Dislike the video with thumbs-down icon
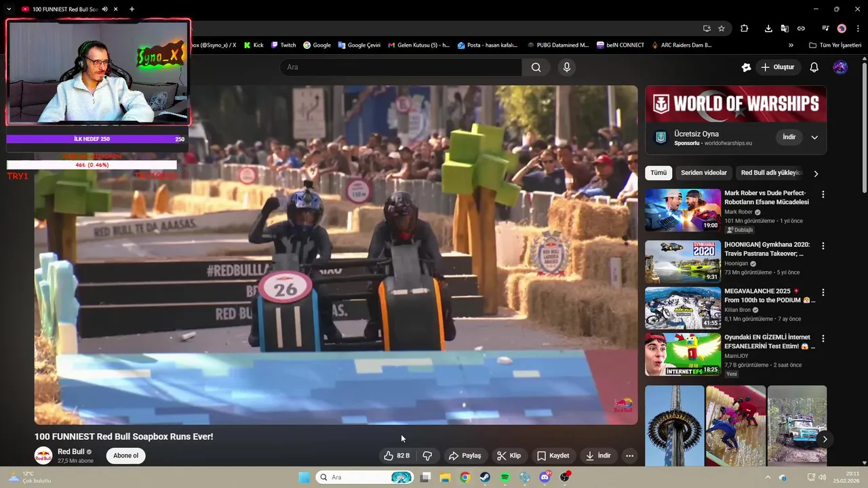This screenshot has height=488, width=868. [427, 455]
